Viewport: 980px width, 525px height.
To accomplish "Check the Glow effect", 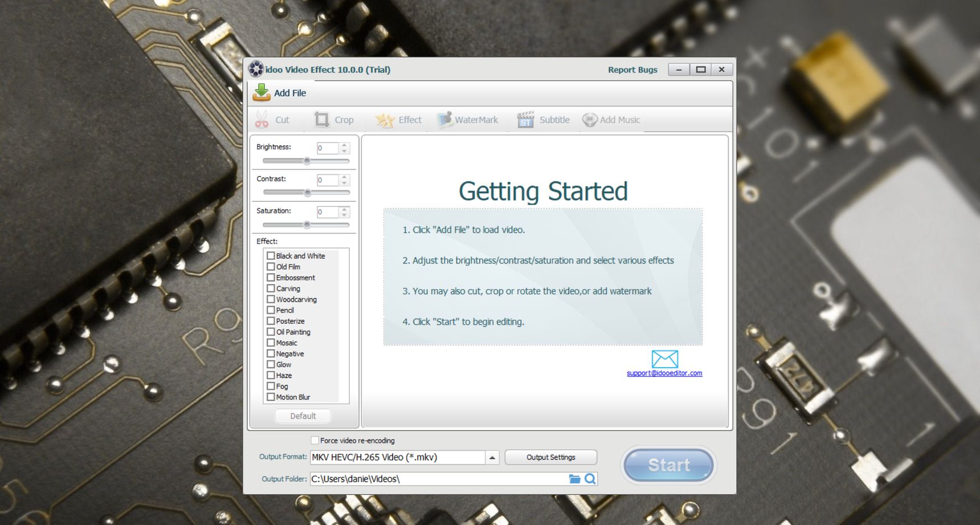I will [x=271, y=364].
